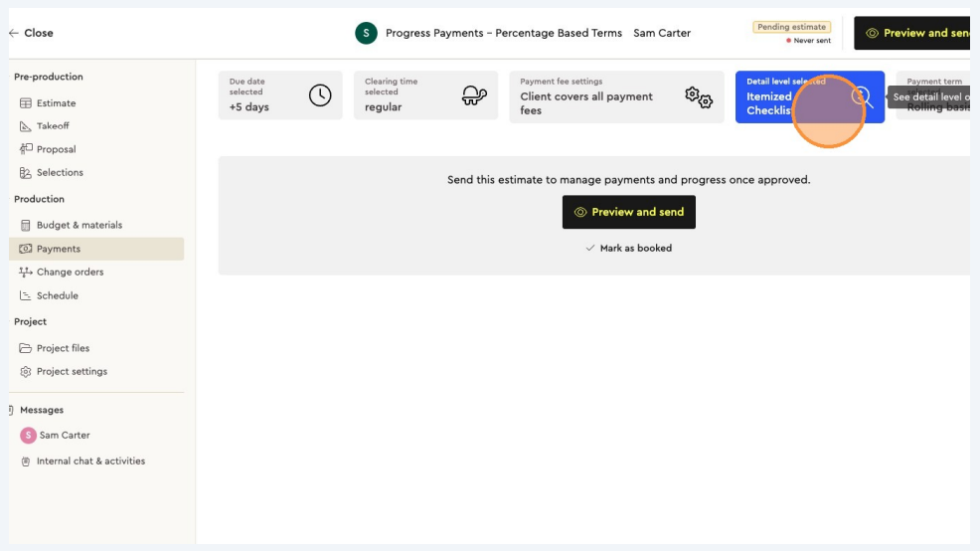Open the Estimate page in sidebar
Image resolution: width=980 pixels, height=551 pixels.
(x=56, y=103)
